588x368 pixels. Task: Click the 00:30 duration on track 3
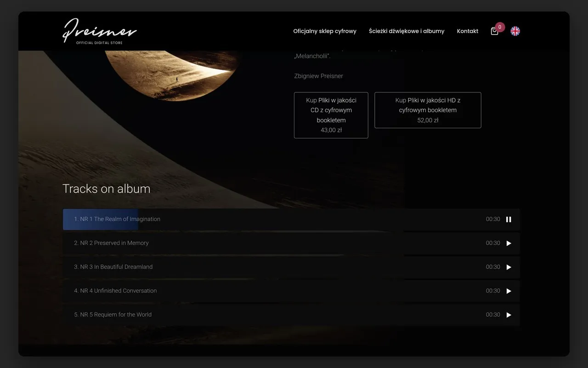[493, 267]
